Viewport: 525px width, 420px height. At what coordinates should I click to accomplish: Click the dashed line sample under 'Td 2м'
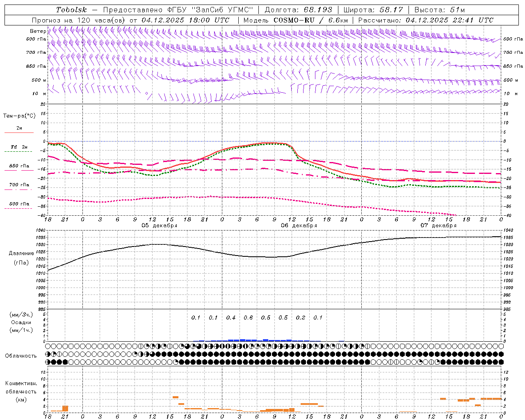pos(19,151)
